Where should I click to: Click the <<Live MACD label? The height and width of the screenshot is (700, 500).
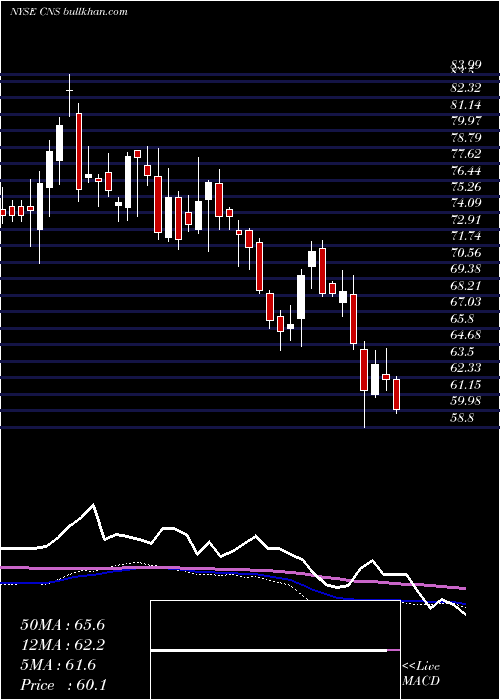tap(421, 673)
